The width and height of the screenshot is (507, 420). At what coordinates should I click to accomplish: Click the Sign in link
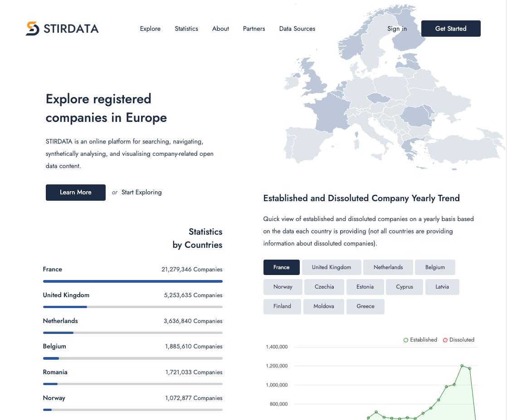pos(397,29)
